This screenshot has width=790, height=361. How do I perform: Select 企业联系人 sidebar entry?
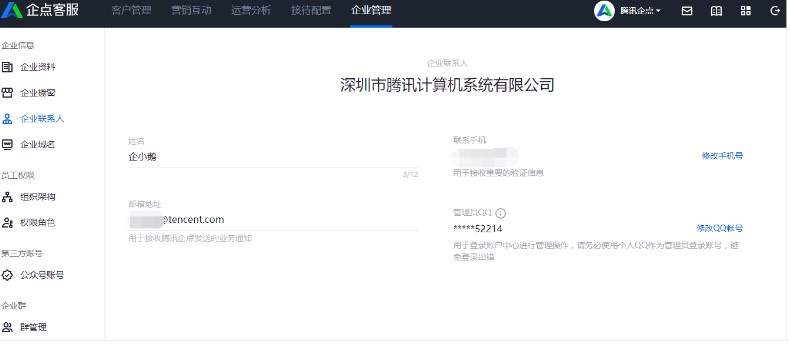pyautogui.click(x=42, y=119)
